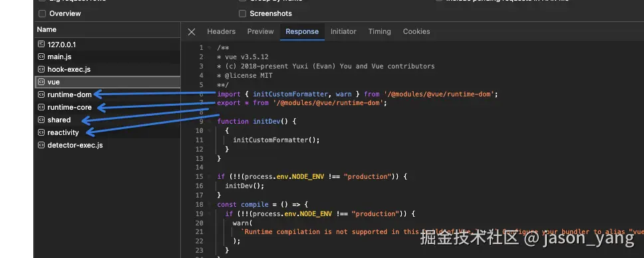Screen dimensions: 644x258
Task: Enable the Screenshots checkbox
Action: [242, 13]
